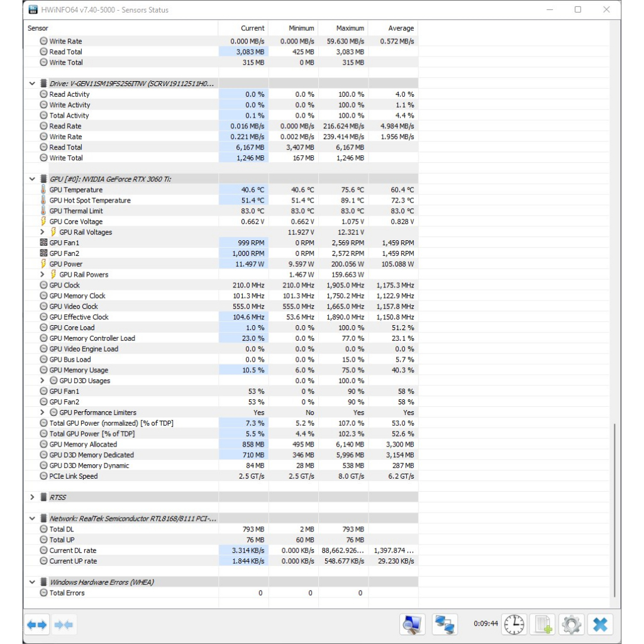Click chip icon of the GPU [#0] header
644x644 pixels.
43,179
